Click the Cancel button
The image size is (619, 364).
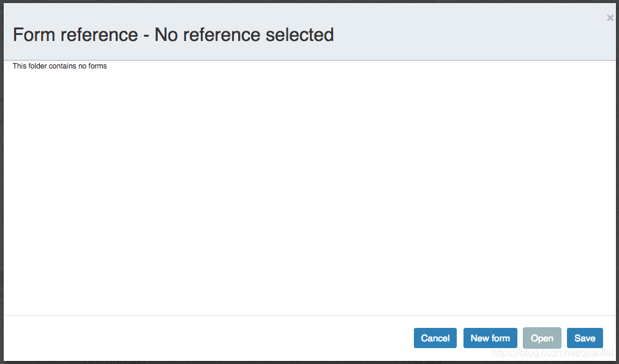coord(435,338)
